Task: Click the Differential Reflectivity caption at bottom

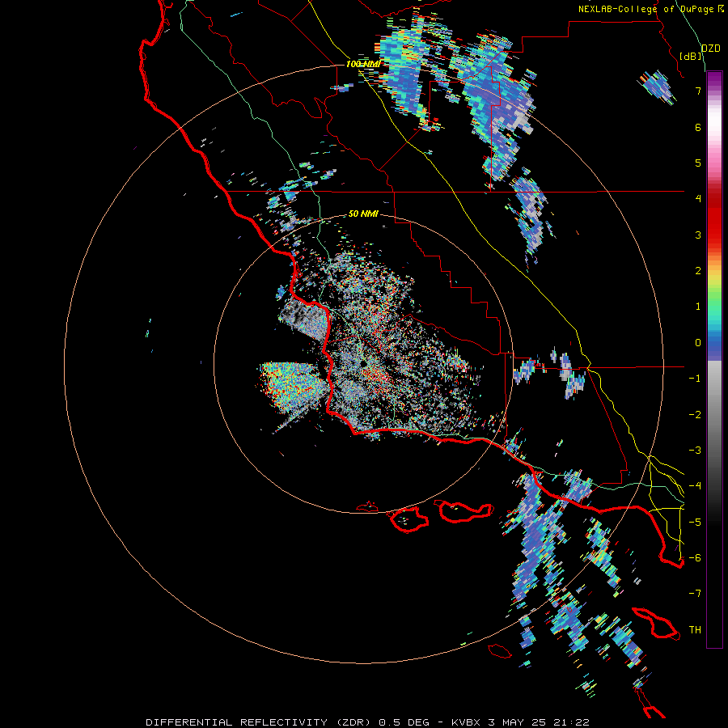Action: click(367, 722)
